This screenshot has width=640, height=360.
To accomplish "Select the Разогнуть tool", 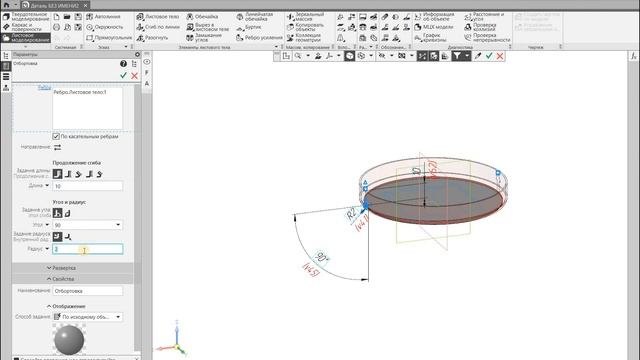I will point(152,38).
